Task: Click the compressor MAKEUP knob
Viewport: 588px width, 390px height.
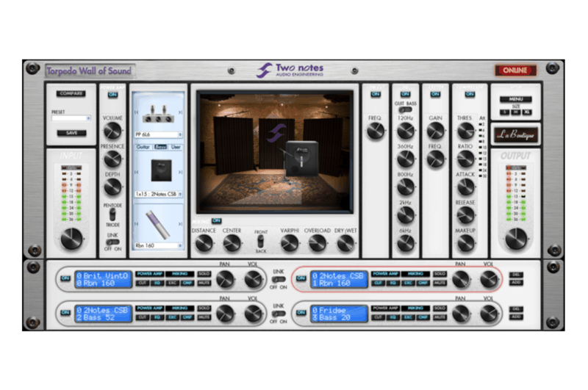Action: [x=465, y=244]
